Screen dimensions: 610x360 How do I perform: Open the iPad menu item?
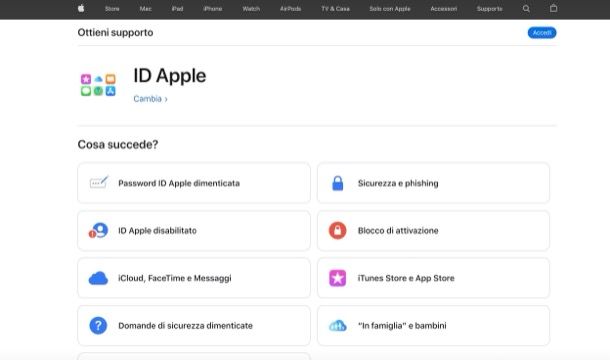click(x=177, y=9)
